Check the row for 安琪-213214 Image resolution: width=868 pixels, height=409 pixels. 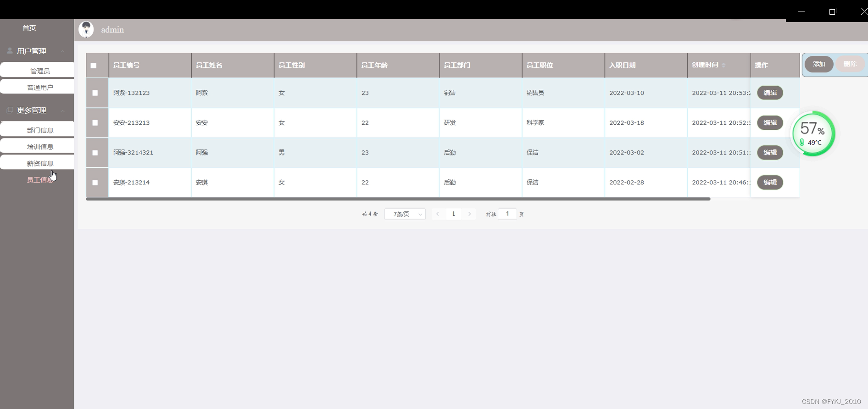coord(95,182)
